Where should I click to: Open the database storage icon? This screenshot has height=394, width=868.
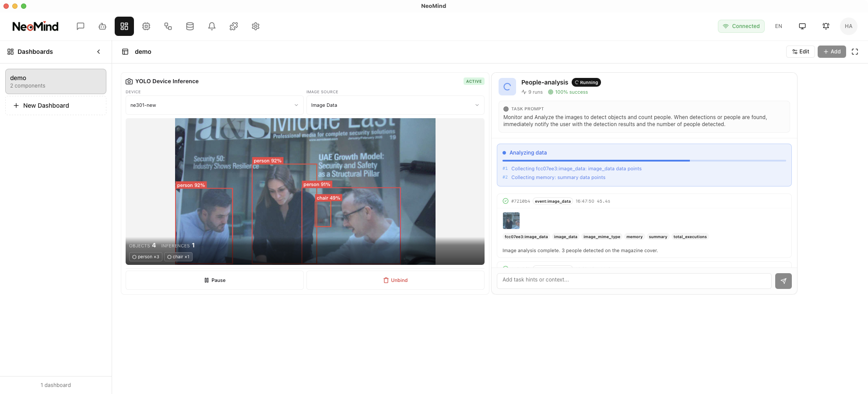(190, 26)
